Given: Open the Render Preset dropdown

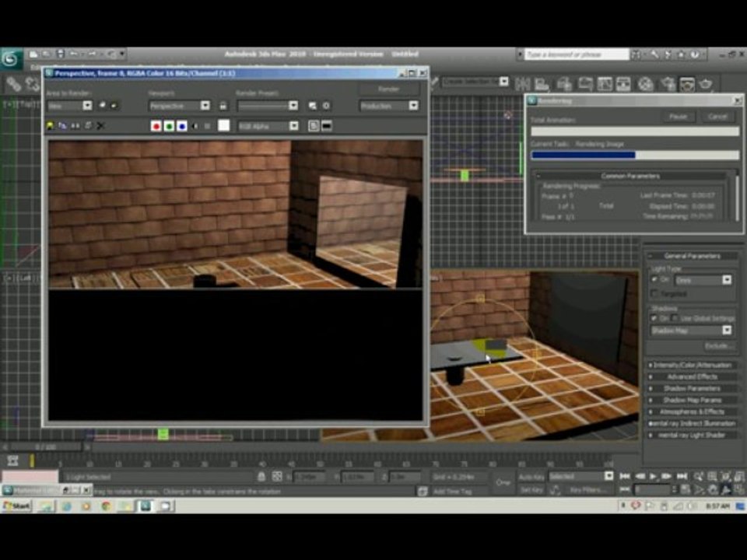Looking at the screenshot, I should click(x=268, y=106).
